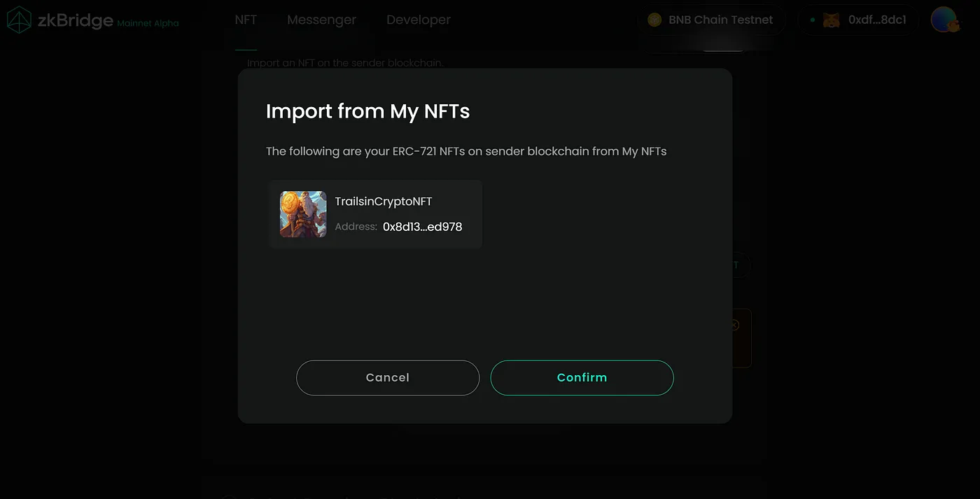Screen dimensions: 980x499
Task: Click the orange warning octagon icon
Action: (734, 325)
